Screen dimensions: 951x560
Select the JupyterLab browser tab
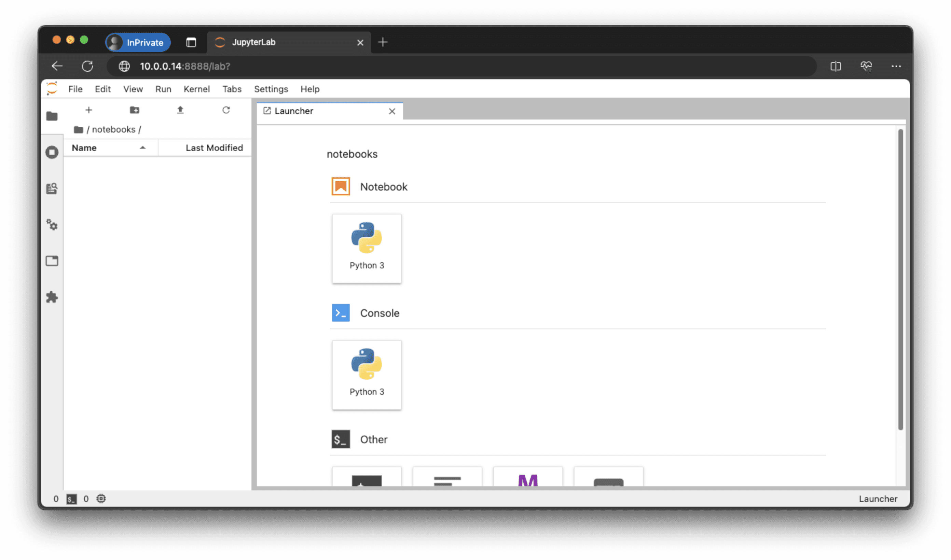click(x=289, y=42)
